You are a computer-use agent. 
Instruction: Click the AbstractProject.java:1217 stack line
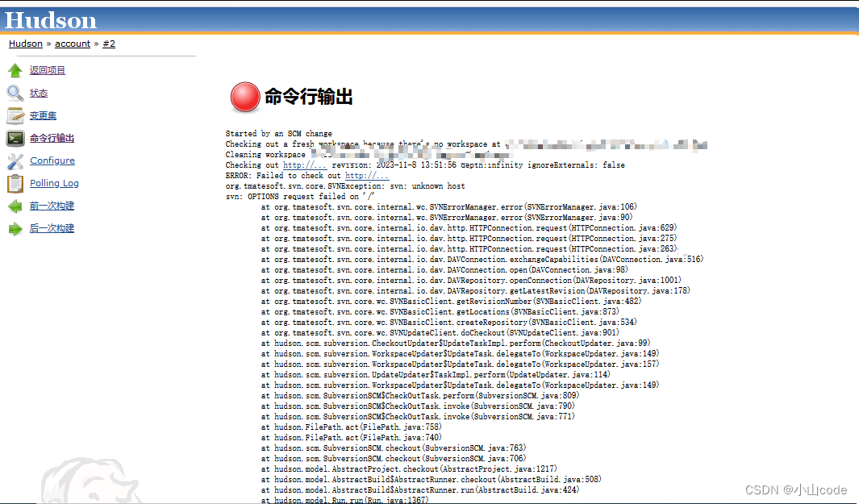pyautogui.click(x=409, y=469)
